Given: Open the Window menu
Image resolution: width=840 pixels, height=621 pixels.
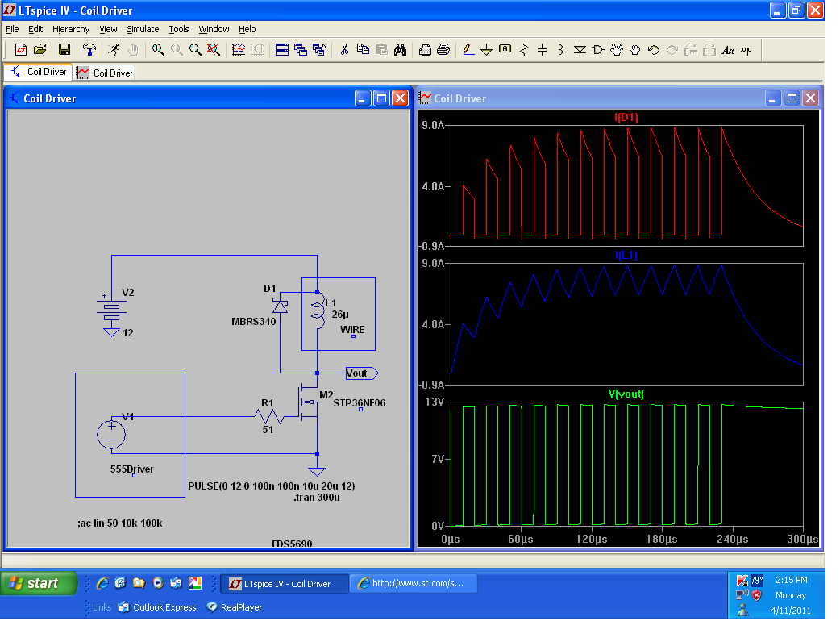Looking at the screenshot, I should 214,29.
